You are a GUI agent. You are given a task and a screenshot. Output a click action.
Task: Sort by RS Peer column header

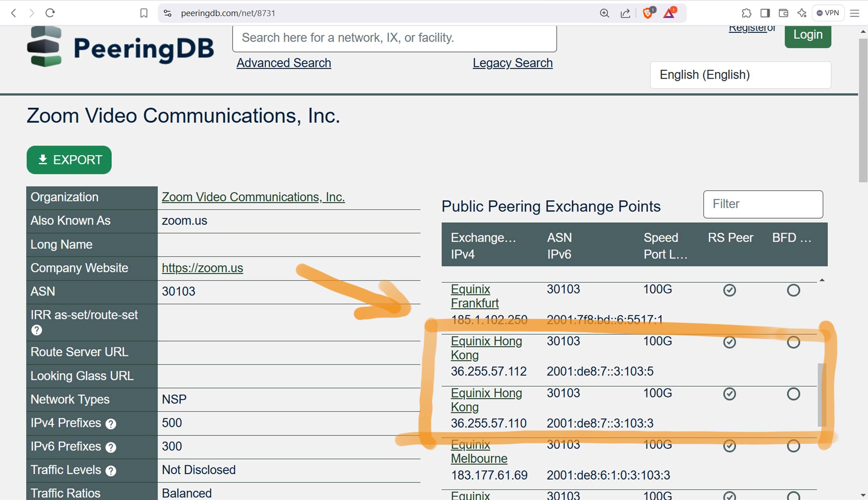tap(730, 238)
